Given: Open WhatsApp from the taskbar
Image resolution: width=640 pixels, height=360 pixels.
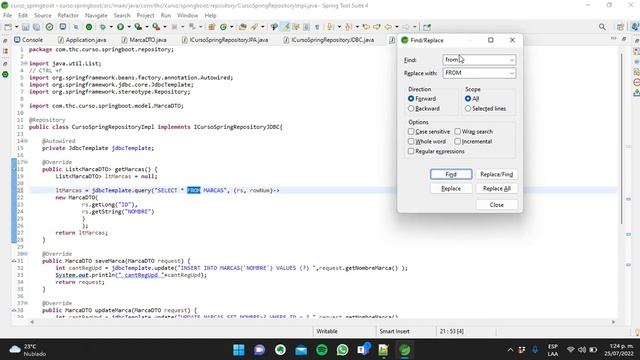Looking at the screenshot, I should pos(342,350).
